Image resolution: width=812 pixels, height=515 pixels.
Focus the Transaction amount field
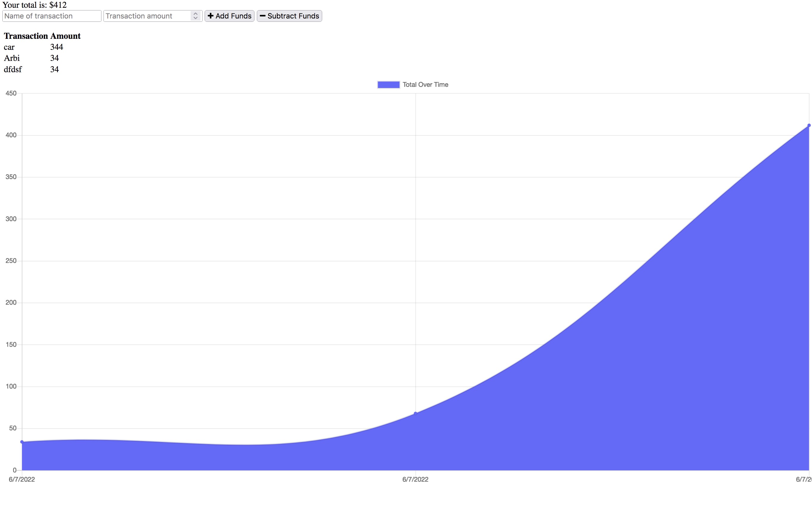pos(153,16)
